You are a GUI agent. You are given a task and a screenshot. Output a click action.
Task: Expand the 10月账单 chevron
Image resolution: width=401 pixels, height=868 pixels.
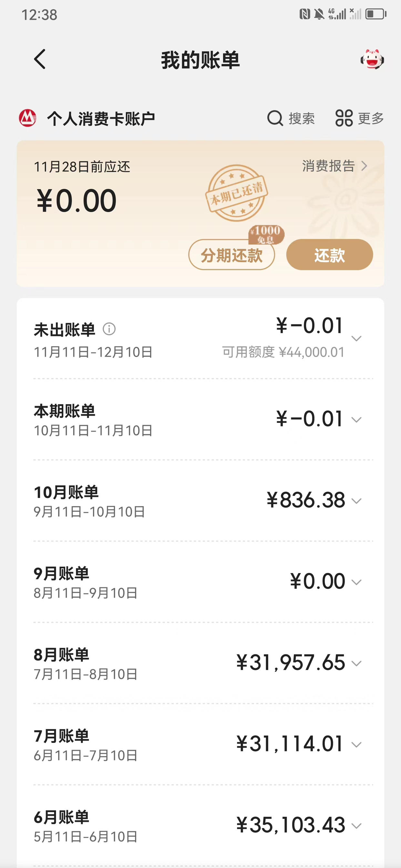tap(356, 501)
